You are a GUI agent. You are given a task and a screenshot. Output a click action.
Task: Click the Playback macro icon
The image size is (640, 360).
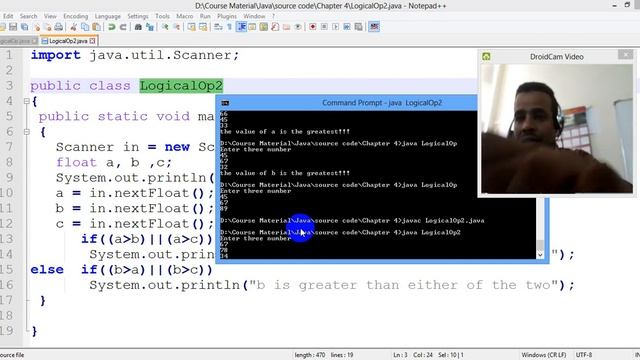[x=336, y=27]
